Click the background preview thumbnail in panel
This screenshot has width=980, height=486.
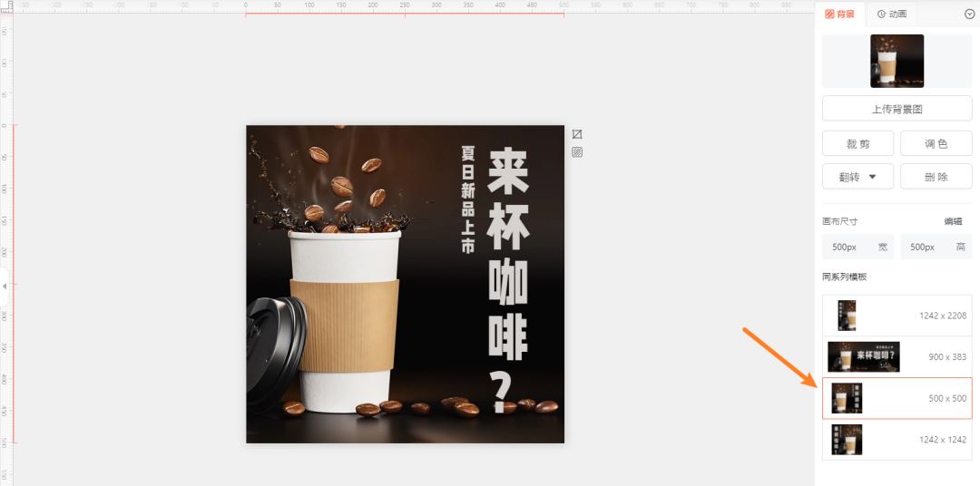(897, 61)
